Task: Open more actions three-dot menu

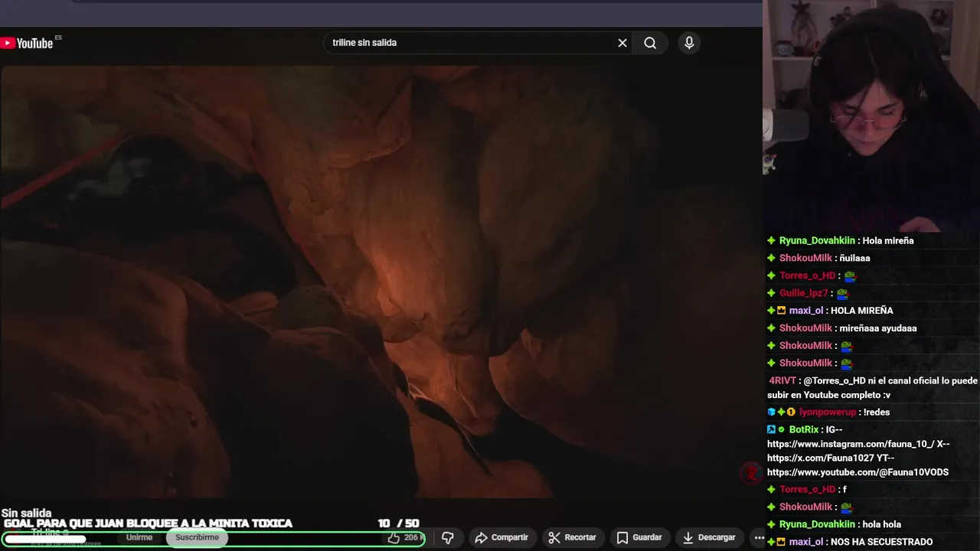Action: (758, 538)
